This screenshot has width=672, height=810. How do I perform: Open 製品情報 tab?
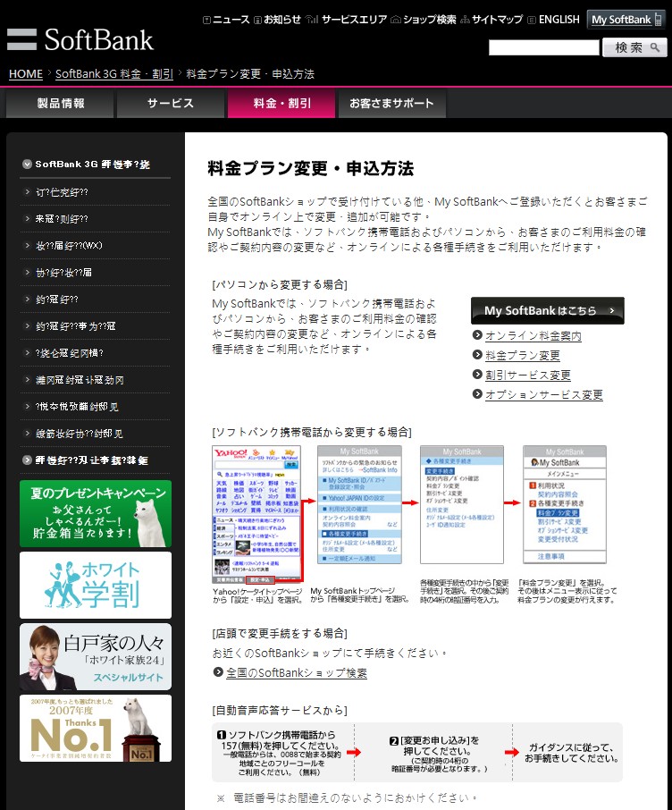coord(60,104)
